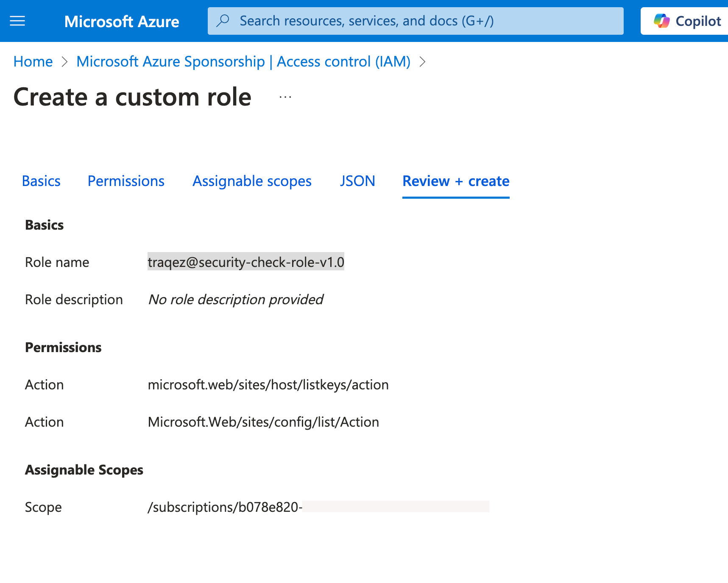Screen dimensions: 728x583
Task: Select the Review + create tab
Action: tap(456, 181)
